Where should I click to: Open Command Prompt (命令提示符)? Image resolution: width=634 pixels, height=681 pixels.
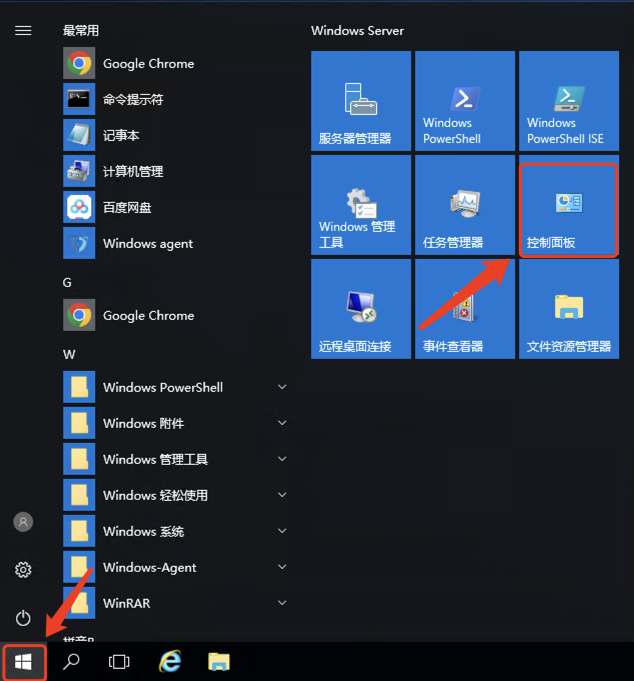click(x=176, y=99)
